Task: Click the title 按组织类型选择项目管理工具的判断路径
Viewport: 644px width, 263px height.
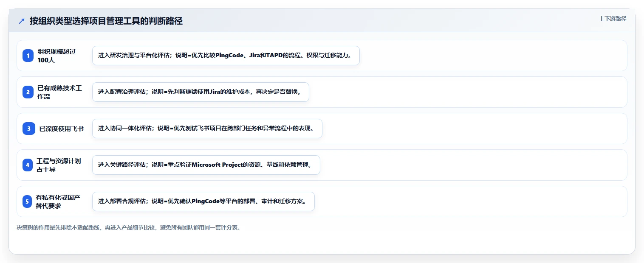Action: 106,21
